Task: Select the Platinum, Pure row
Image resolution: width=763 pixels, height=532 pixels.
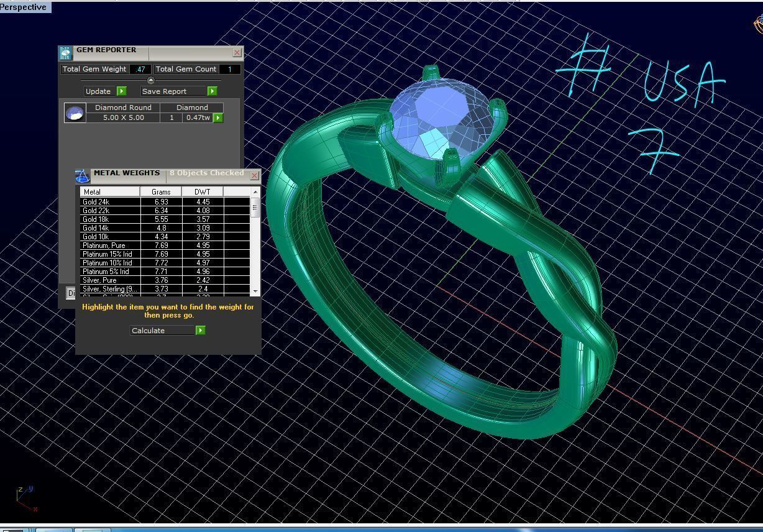Action: (x=165, y=245)
